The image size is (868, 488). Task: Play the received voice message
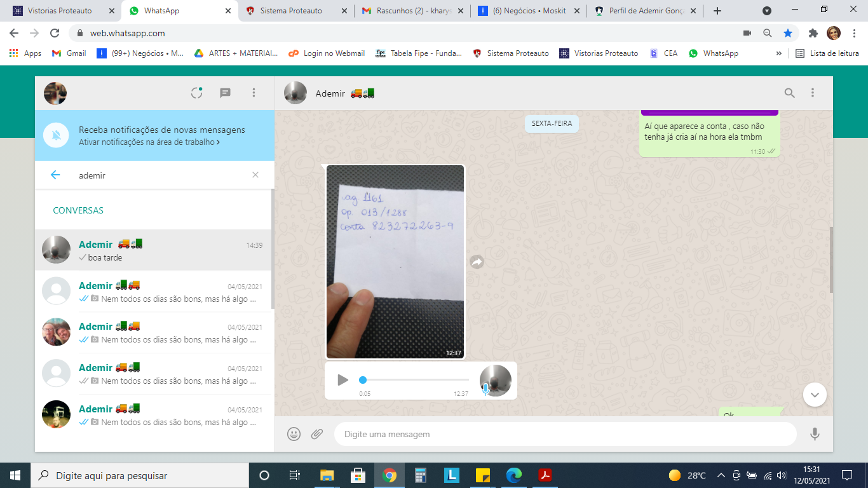(342, 380)
